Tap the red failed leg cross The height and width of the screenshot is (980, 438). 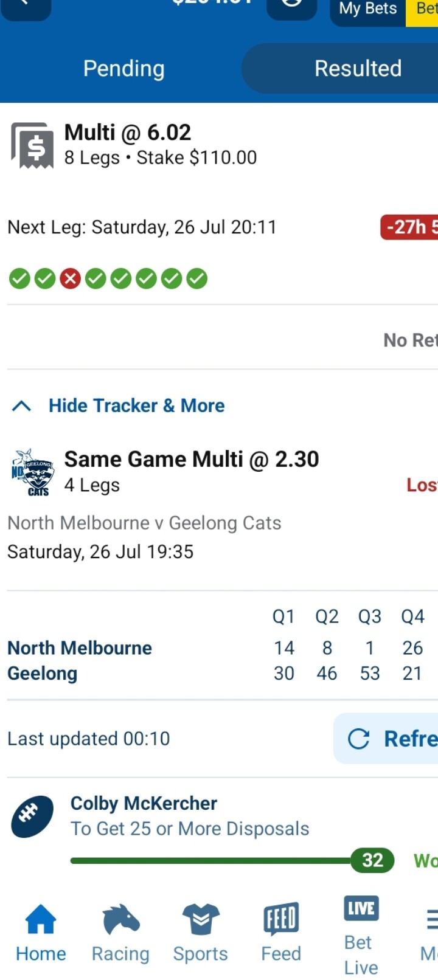71,279
